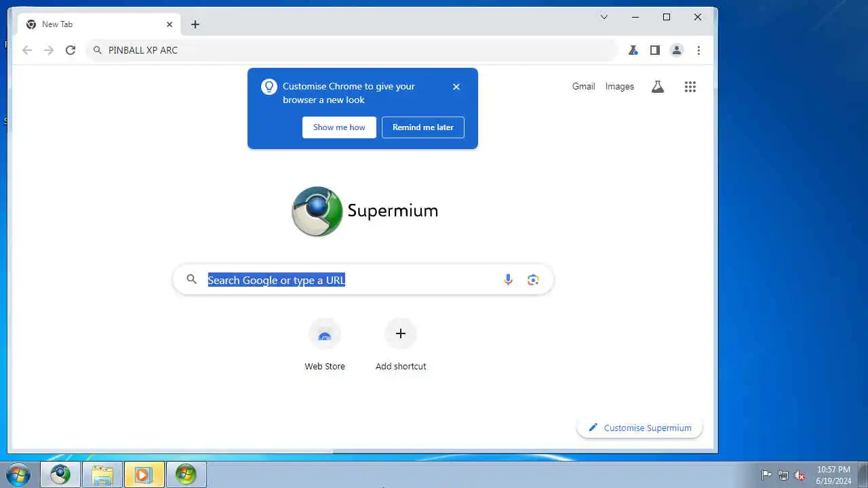Launch Windows Media Player from taskbar
868x488 pixels.
click(144, 474)
